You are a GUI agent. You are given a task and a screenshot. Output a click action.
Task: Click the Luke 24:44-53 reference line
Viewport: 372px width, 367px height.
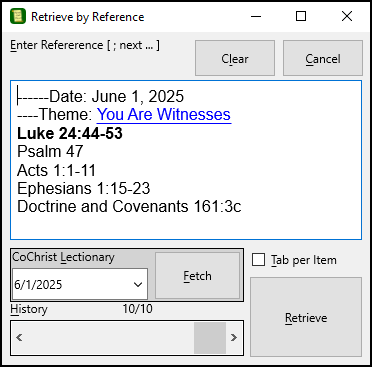pos(70,133)
